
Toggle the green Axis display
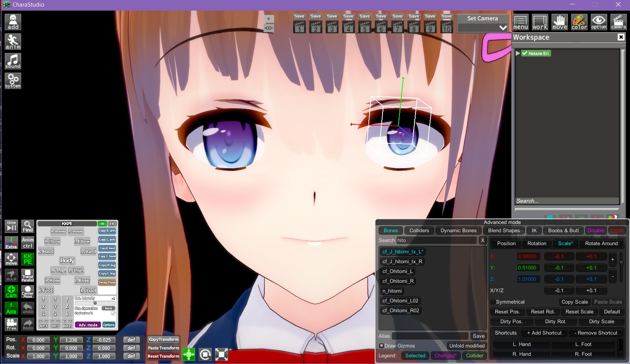[11, 308]
